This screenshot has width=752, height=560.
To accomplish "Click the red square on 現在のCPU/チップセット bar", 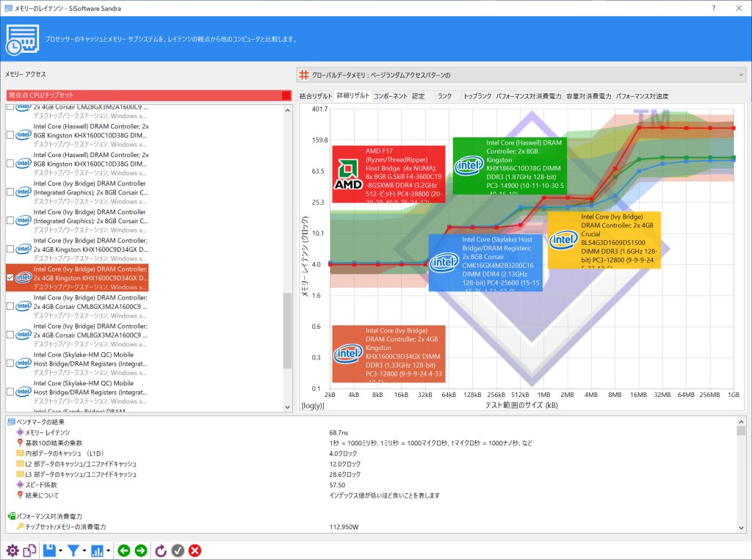I will [x=286, y=95].
